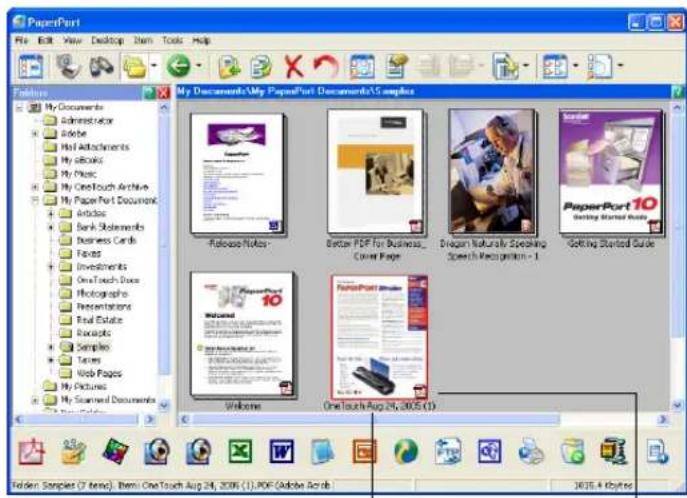Click the green-blue globe send-to icon

tap(406, 452)
